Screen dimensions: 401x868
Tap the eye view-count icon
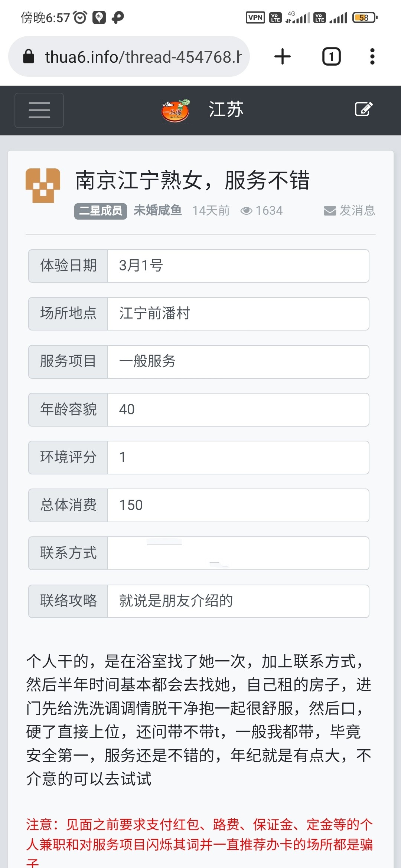(246, 211)
